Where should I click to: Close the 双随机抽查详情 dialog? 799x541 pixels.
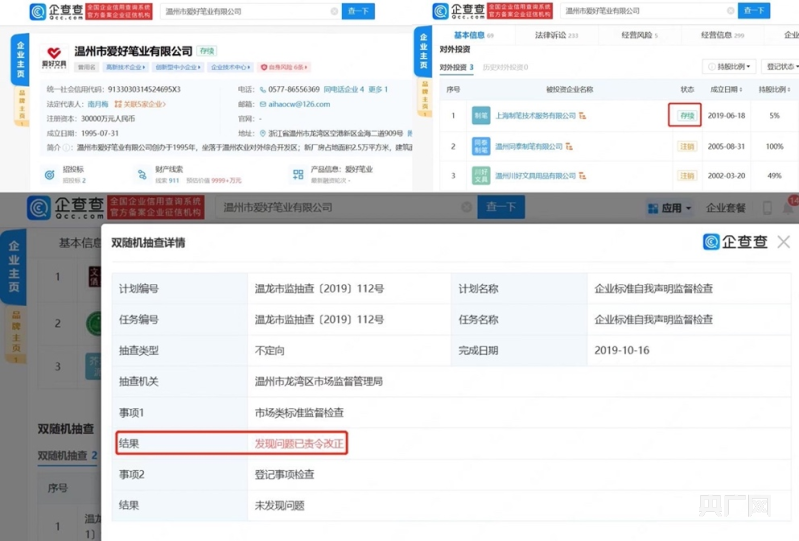[x=783, y=242]
